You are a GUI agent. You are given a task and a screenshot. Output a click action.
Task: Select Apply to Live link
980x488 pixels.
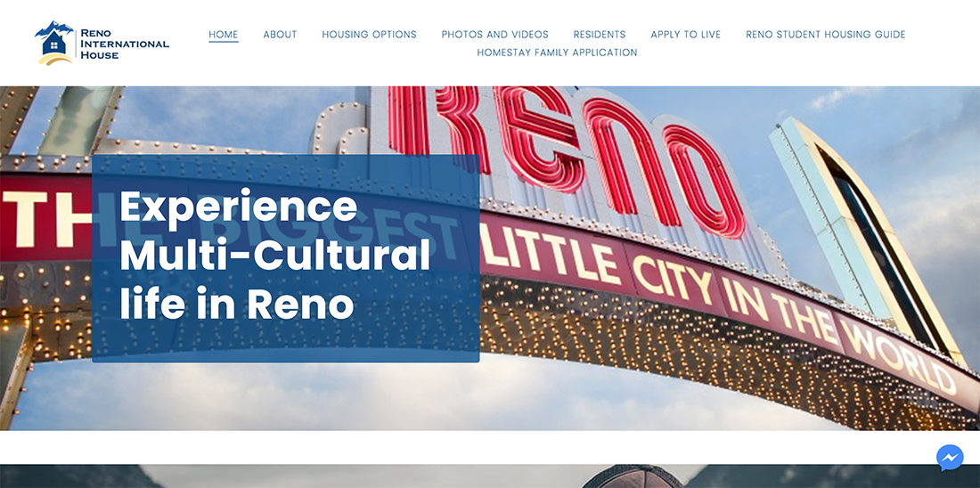686,35
